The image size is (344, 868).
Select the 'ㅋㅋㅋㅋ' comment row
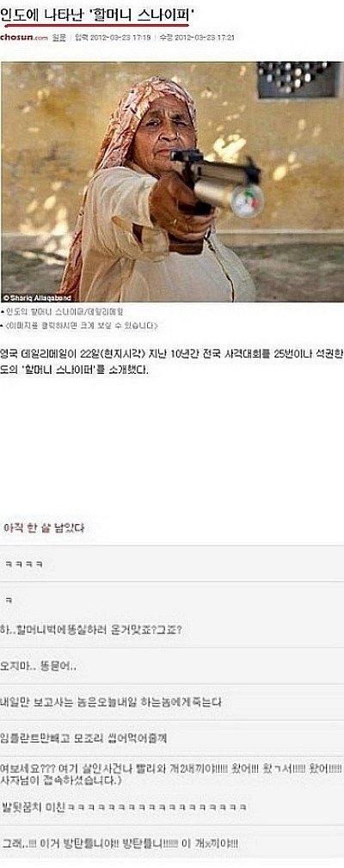172,564
